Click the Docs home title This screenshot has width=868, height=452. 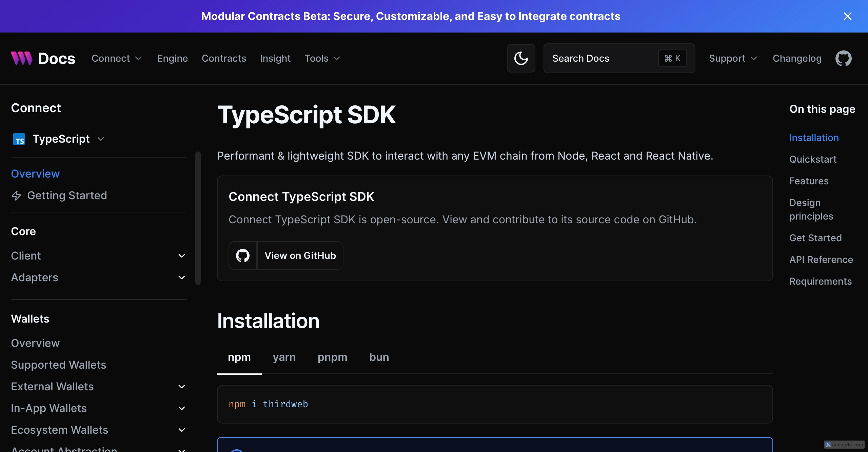(57, 58)
